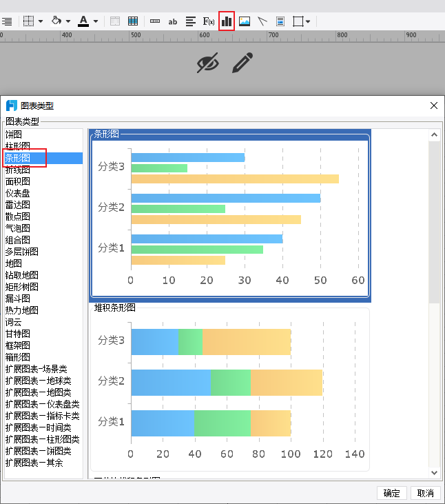Select 扩展图表-地球类 in the list

point(43,381)
